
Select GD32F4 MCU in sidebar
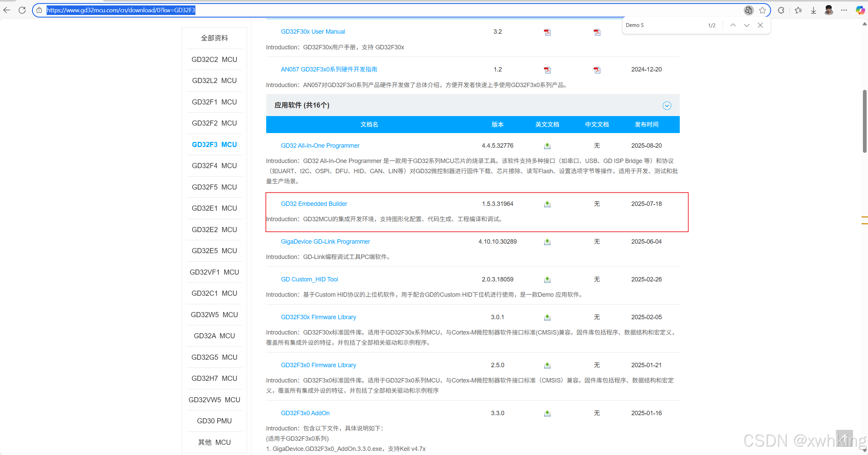214,166
